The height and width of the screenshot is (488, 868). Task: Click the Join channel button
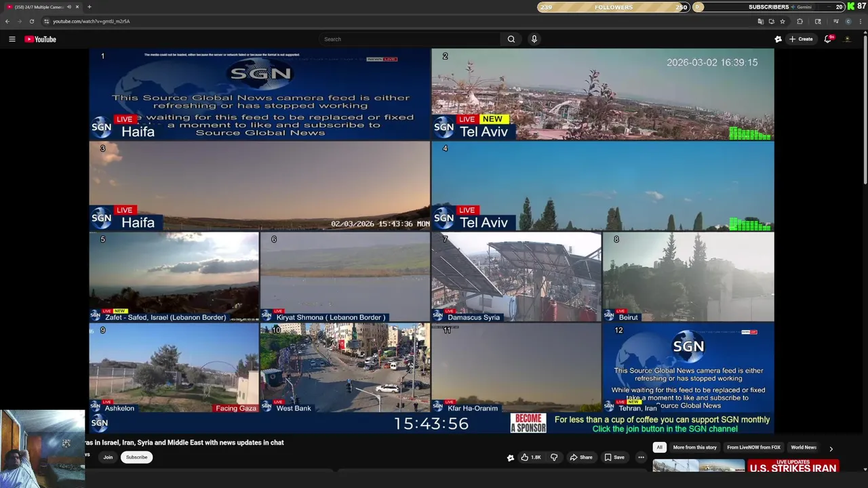[108, 457]
